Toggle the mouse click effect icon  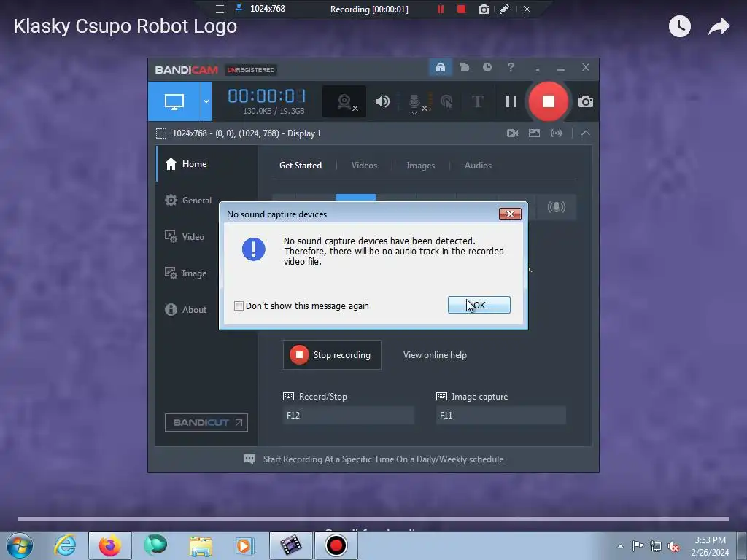[447, 101]
